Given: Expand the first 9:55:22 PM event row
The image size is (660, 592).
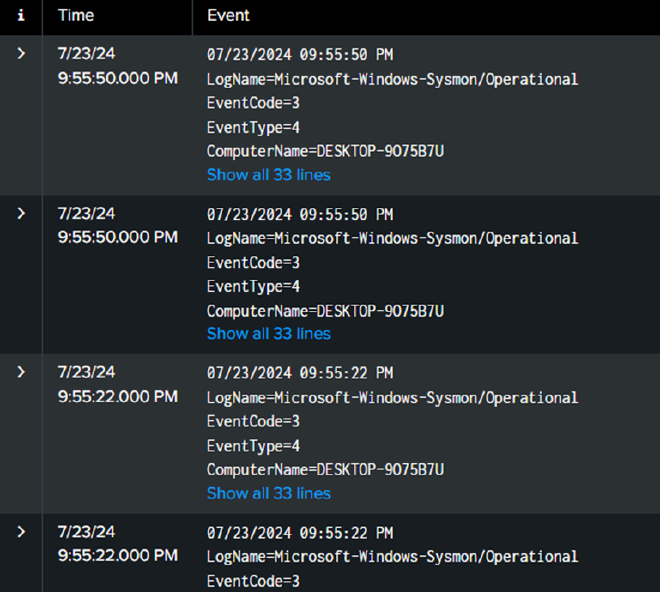Looking at the screenshot, I should pos(21,372).
